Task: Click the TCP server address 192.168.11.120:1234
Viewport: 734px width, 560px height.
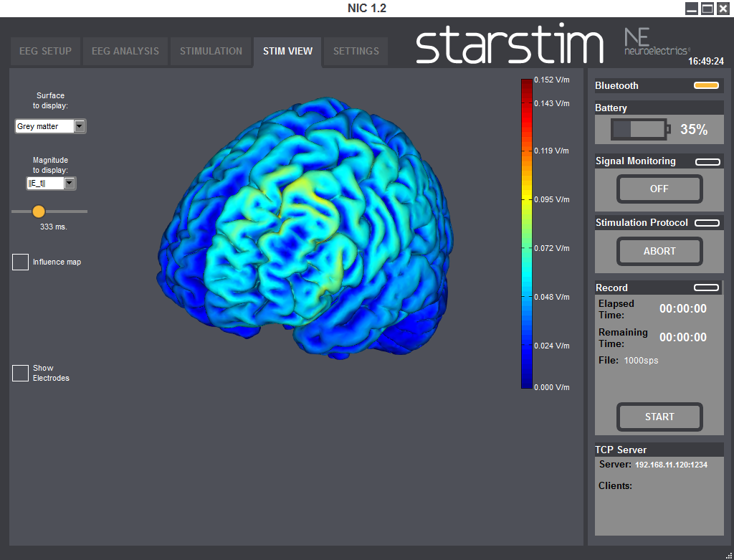Action: click(x=671, y=465)
